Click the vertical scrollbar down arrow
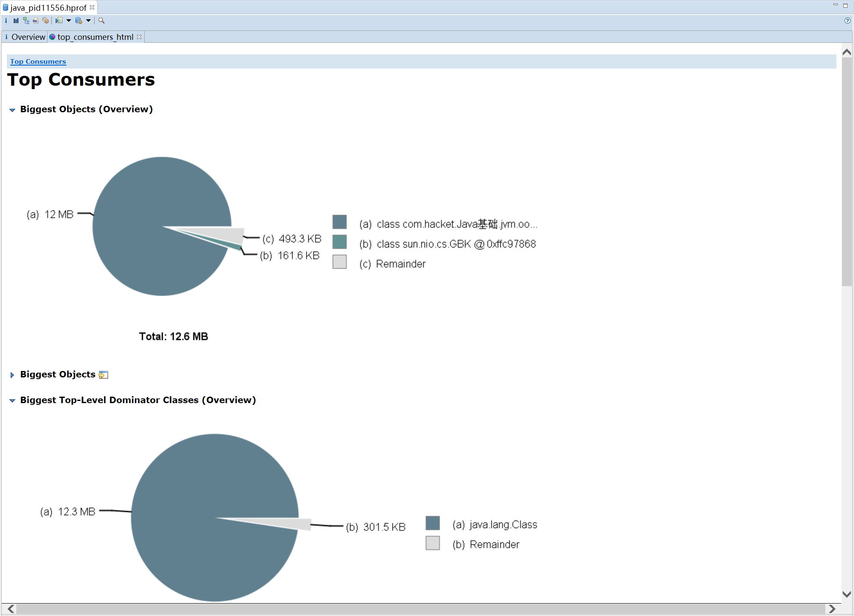The width and height of the screenshot is (854, 616). click(847, 594)
